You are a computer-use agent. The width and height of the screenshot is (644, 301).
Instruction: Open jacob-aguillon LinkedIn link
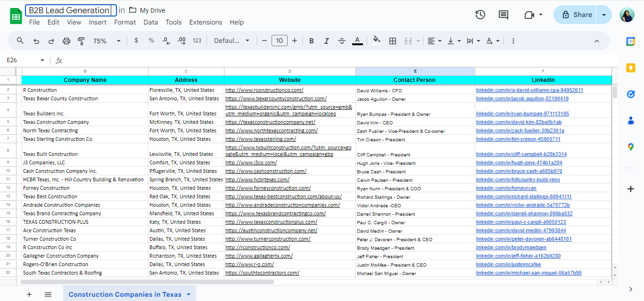(x=522, y=99)
